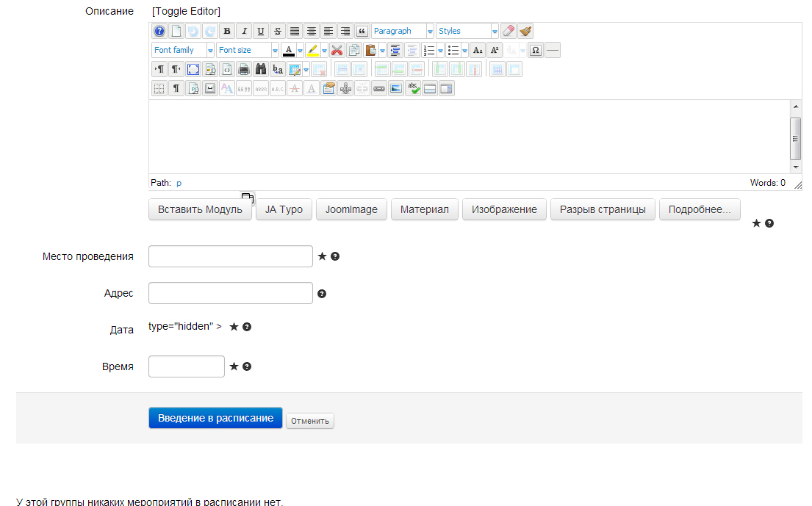This screenshot has height=506, width=812.
Task: Set left-to-right text direction
Action: (x=159, y=69)
